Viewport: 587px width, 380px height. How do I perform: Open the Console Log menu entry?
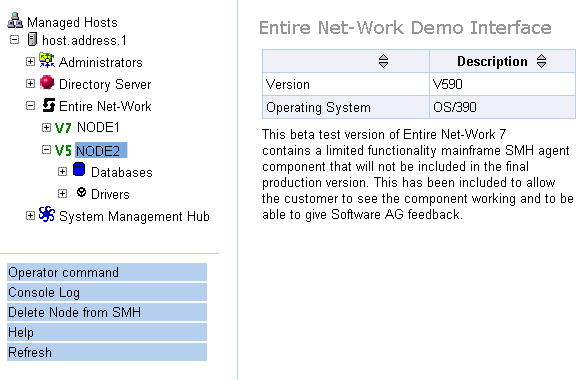pos(107,292)
